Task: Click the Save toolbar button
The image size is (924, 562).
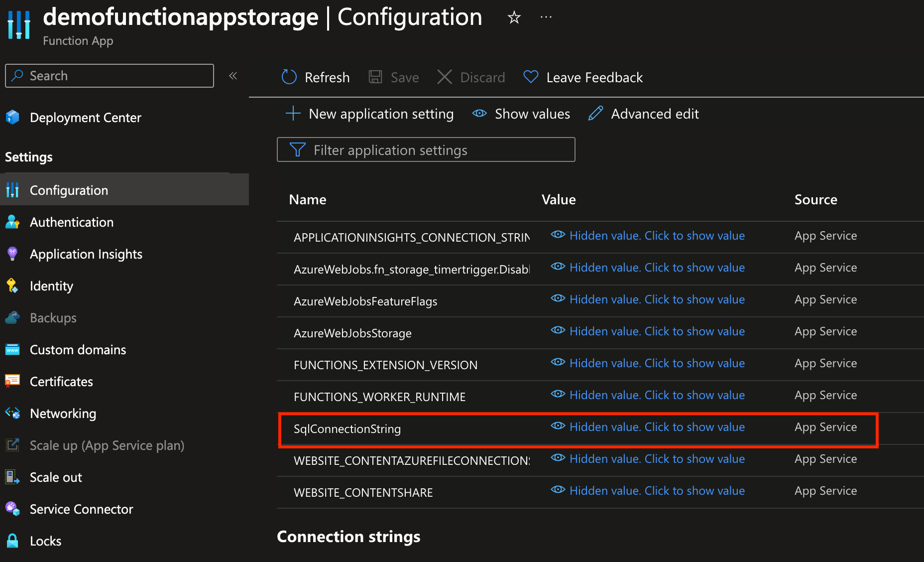Action: [394, 77]
